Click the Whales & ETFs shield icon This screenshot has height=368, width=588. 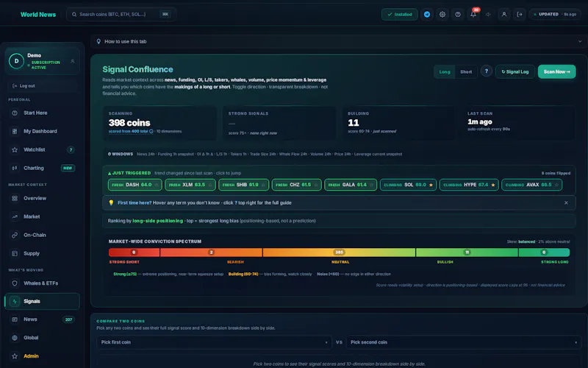[15, 283]
